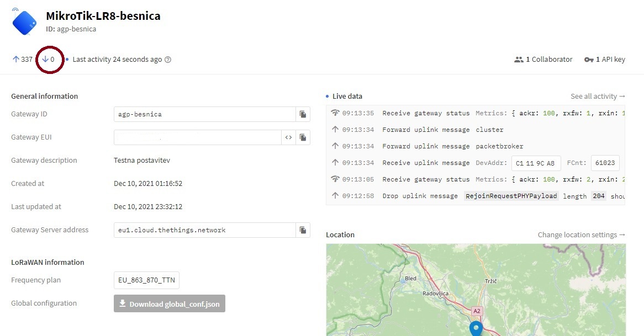This screenshot has width=644, height=336.
Task: Click the LoRaWAN information heading
Action: (x=47, y=262)
